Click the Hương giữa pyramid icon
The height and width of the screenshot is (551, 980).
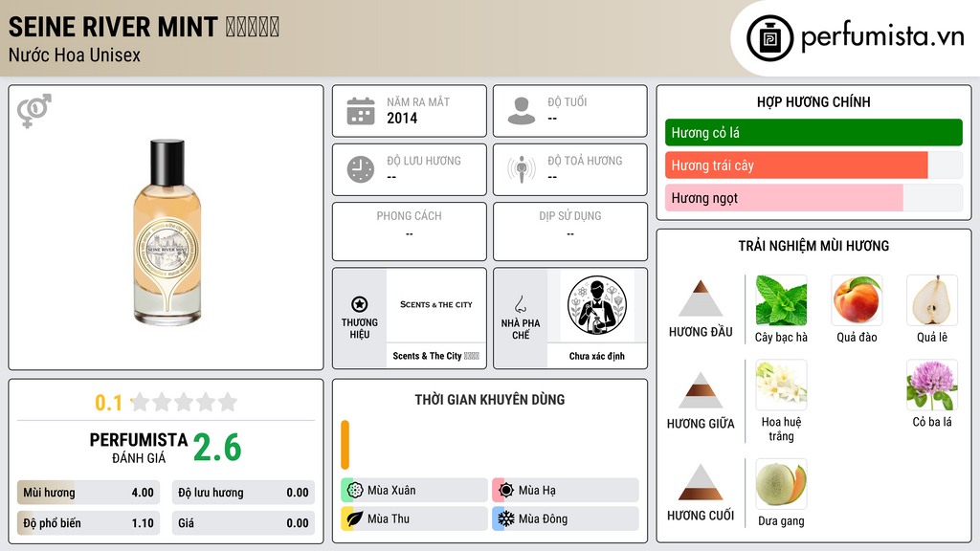click(x=701, y=390)
